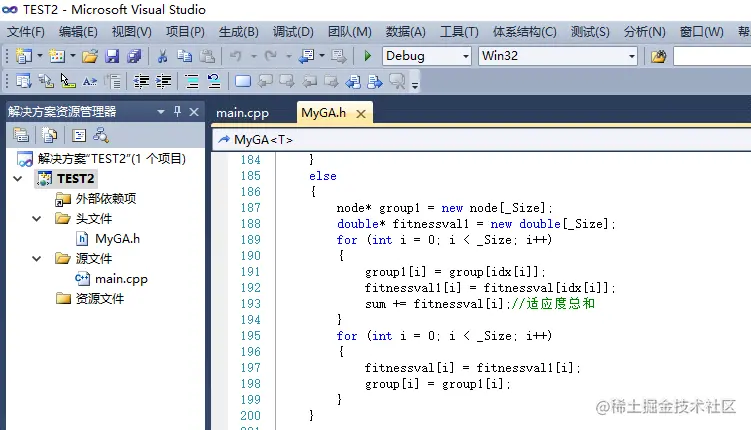Screen dimensions: 751x430
Task: Click the Undo arrow icon
Action: click(235, 57)
